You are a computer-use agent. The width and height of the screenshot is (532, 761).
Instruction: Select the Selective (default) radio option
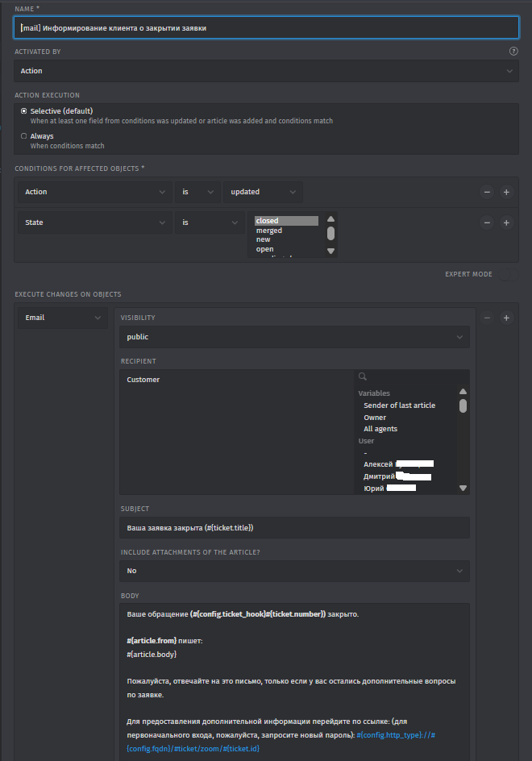tap(24, 110)
